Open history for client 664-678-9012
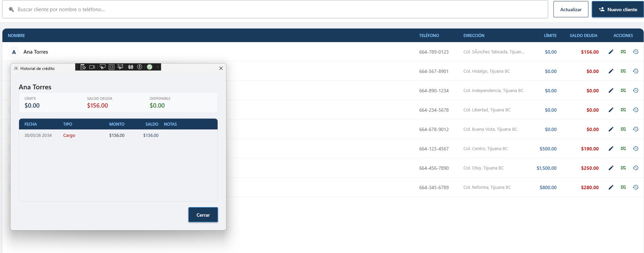The width and height of the screenshot is (644, 253). [635, 129]
